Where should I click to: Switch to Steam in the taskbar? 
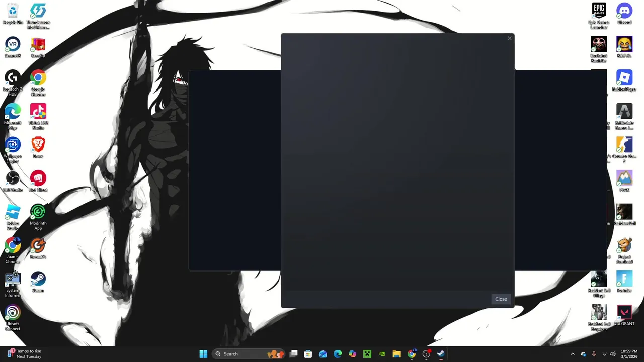[441, 354]
